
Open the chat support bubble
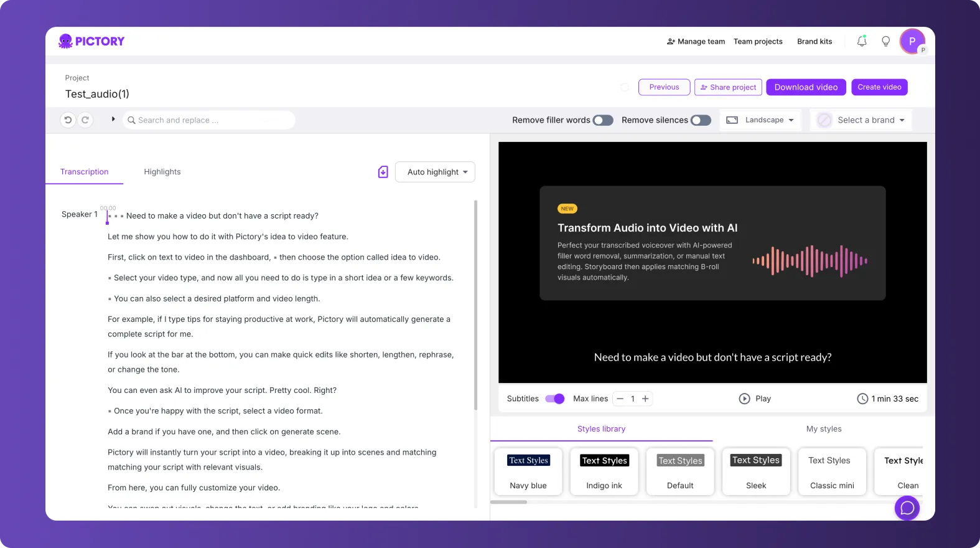click(907, 508)
